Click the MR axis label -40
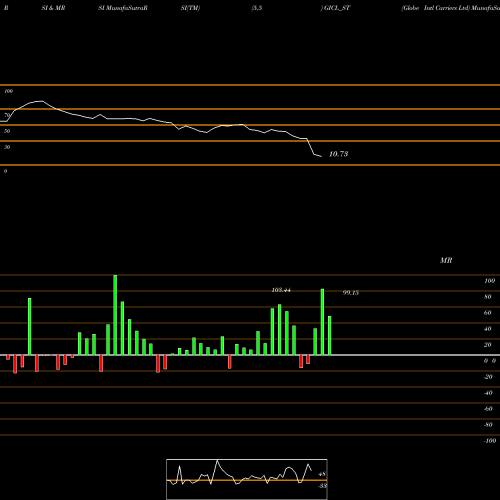Image resolution: width=500 pixels, height=500 pixels. point(488,393)
